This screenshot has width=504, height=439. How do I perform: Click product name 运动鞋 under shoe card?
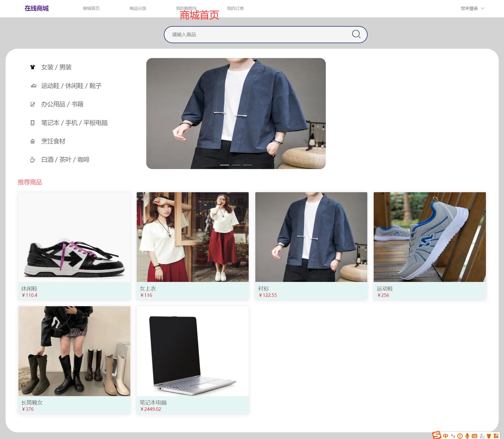[385, 289]
